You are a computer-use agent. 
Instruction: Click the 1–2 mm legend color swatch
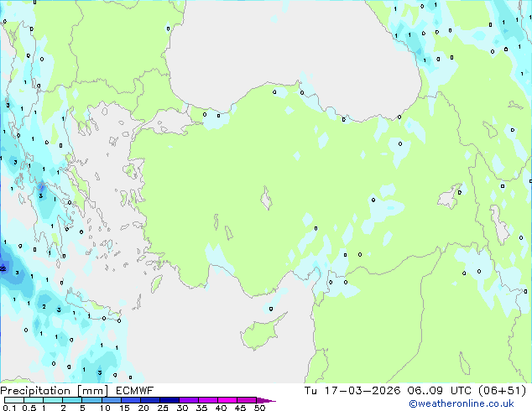[53, 400]
